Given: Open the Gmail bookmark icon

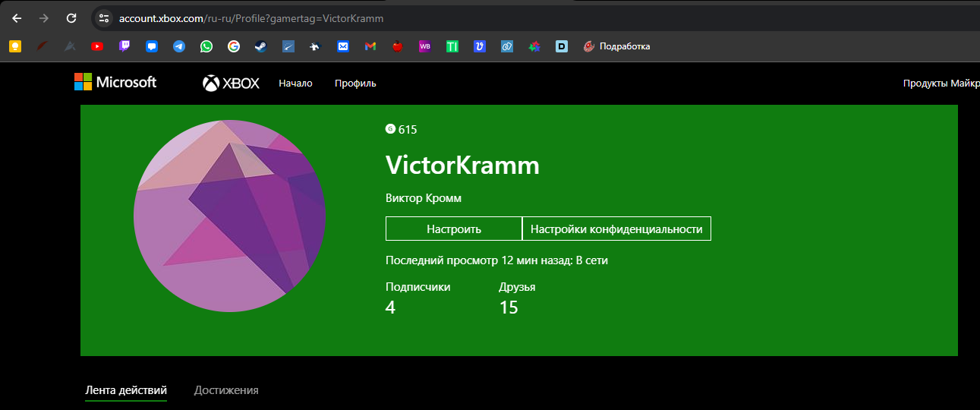Looking at the screenshot, I should [x=370, y=46].
